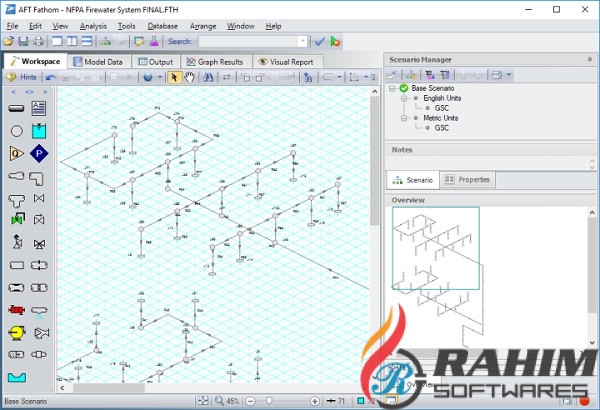
Task: Pin the Scenario Manager panel
Action: point(589,59)
